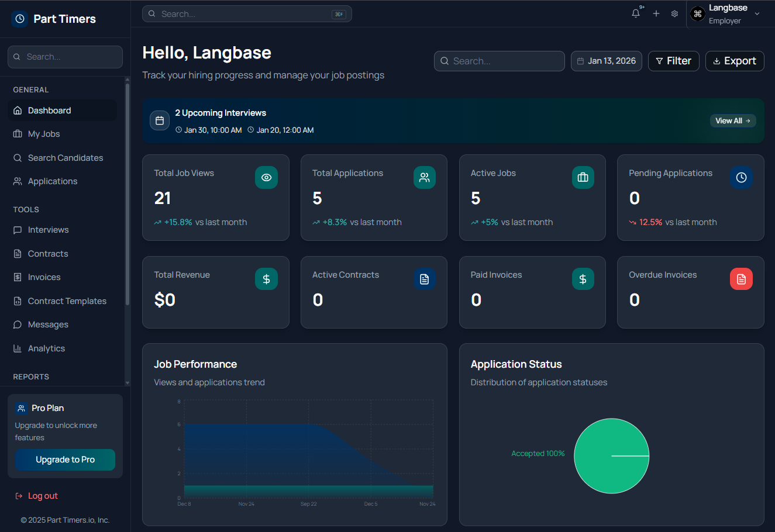The height and width of the screenshot is (532, 775).
Task: Select the briefcase icon on Active Jobs card
Action: pyautogui.click(x=583, y=177)
